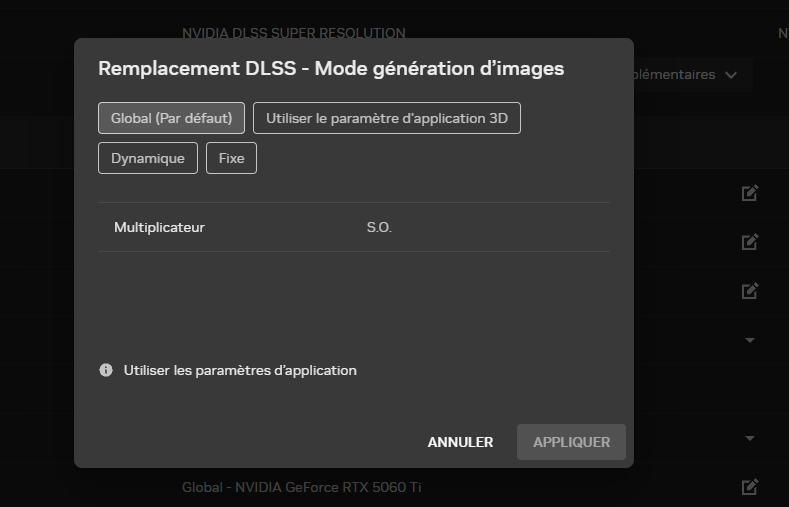789x507 pixels.
Task: Choose Utiliser le paramètre d'application 3D
Action: click(x=386, y=118)
